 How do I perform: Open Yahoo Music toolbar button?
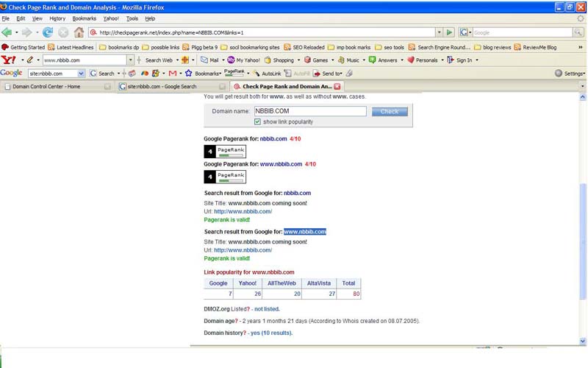pyautogui.click(x=348, y=60)
